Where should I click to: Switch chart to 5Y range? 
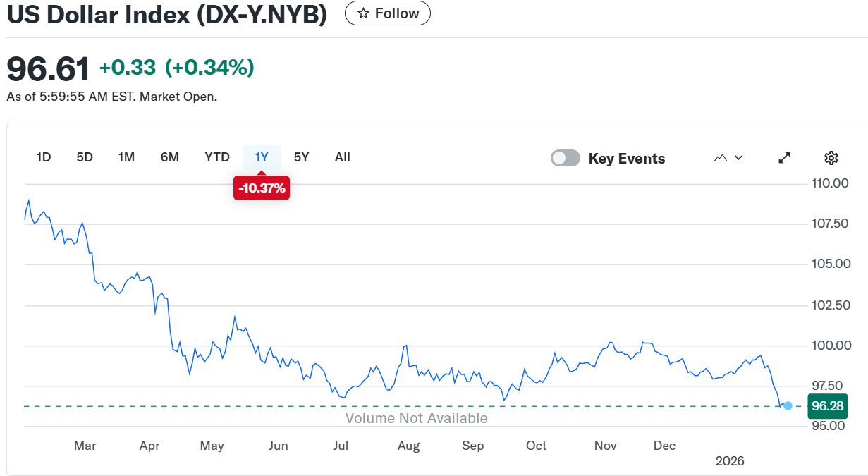click(x=301, y=157)
